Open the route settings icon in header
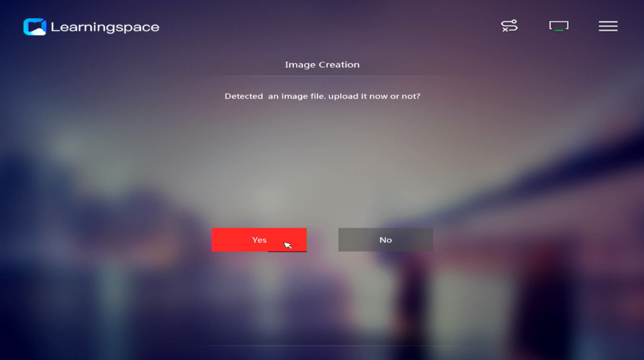 pyautogui.click(x=509, y=26)
